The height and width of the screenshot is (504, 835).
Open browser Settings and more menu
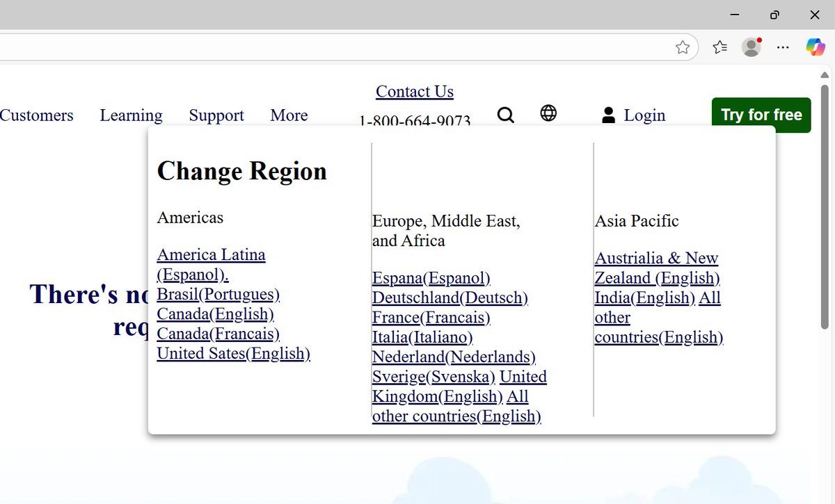coord(783,47)
